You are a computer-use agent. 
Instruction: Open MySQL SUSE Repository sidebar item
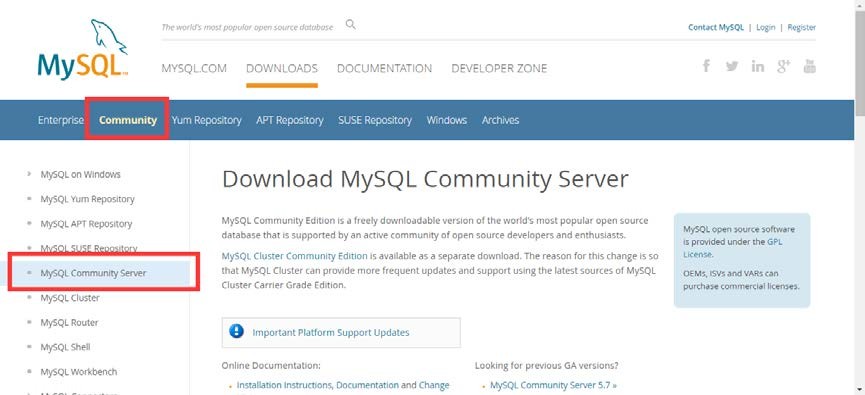(89, 248)
